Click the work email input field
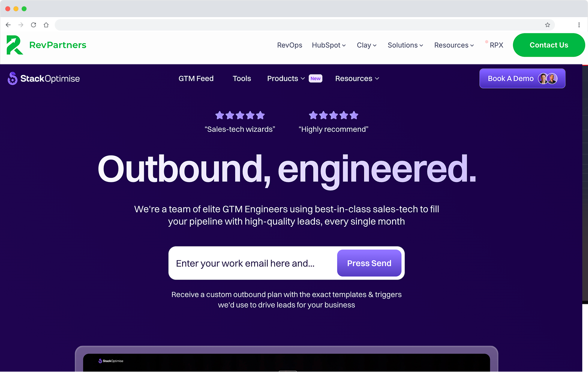 tap(253, 263)
